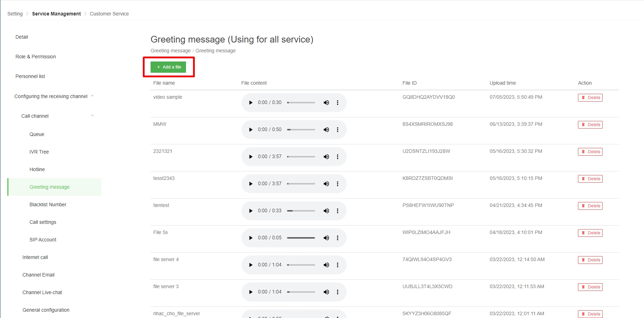Open the IVR Tree menu item
Viewport: 644px width, 318px height.
pos(39,152)
